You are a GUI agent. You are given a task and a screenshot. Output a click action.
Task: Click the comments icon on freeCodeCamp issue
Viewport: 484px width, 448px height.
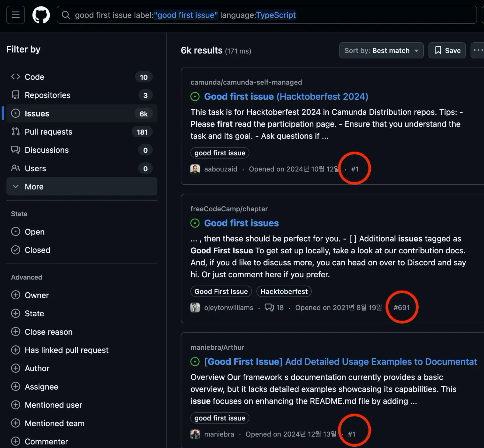click(269, 307)
